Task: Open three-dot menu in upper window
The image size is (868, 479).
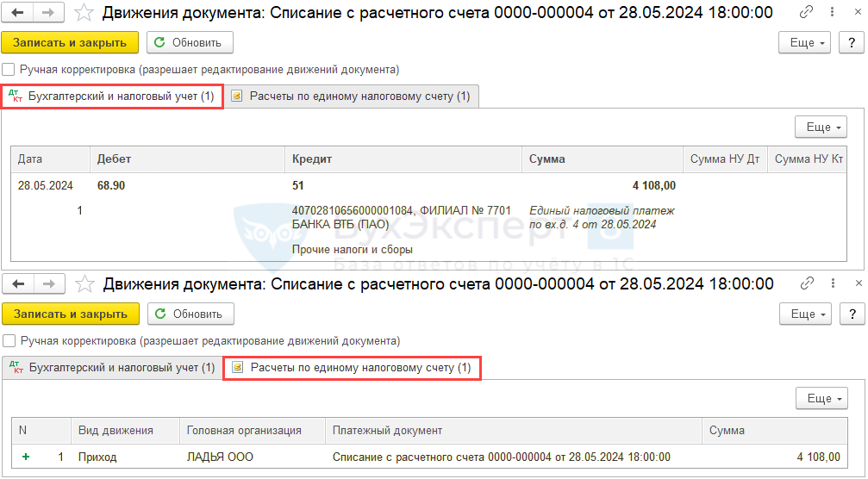Action: click(x=832, y=11)
